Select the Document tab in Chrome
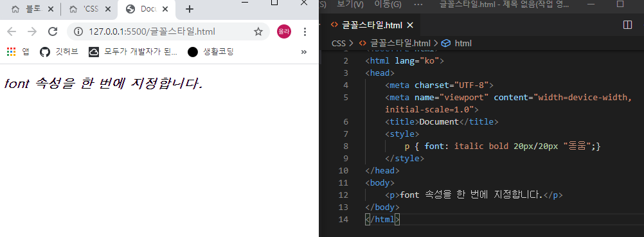Screen dimensions: 644x237 coord(147,9)
